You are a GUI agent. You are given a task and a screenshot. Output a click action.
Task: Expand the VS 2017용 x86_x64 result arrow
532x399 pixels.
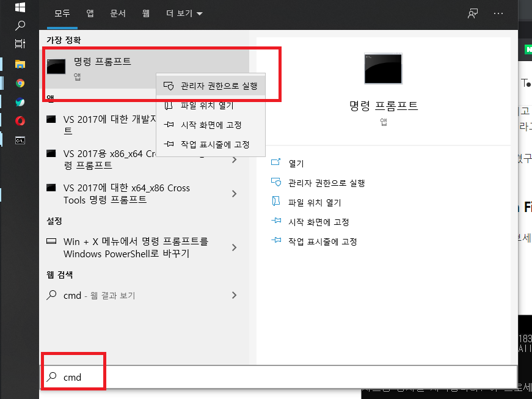click(x=234, y=159)
